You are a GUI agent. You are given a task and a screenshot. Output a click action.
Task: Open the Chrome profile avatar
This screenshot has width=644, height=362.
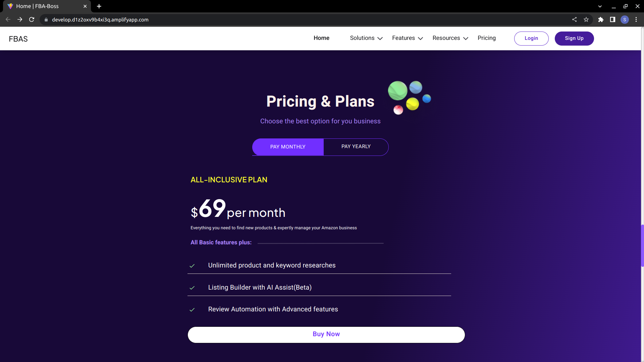point(625,19)
